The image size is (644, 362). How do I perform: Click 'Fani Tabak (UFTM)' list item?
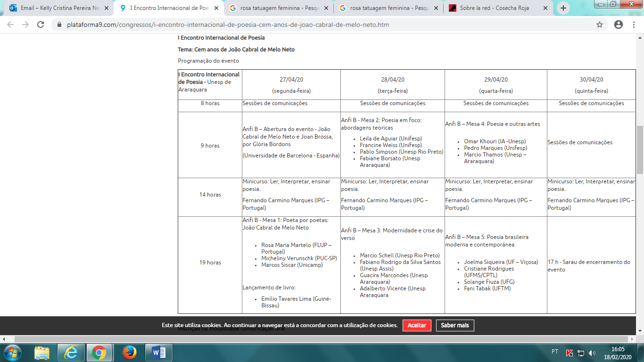coord(487,288)
